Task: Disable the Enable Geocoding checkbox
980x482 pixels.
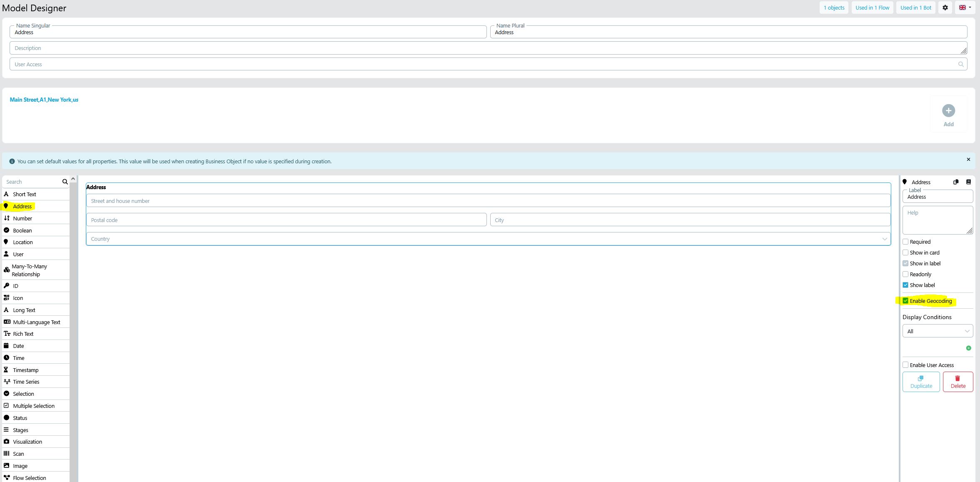Action: pos(905,301)
